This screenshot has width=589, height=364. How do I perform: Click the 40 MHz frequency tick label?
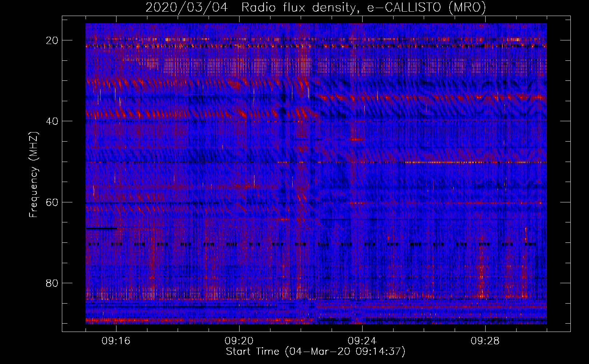click(52, 121)
